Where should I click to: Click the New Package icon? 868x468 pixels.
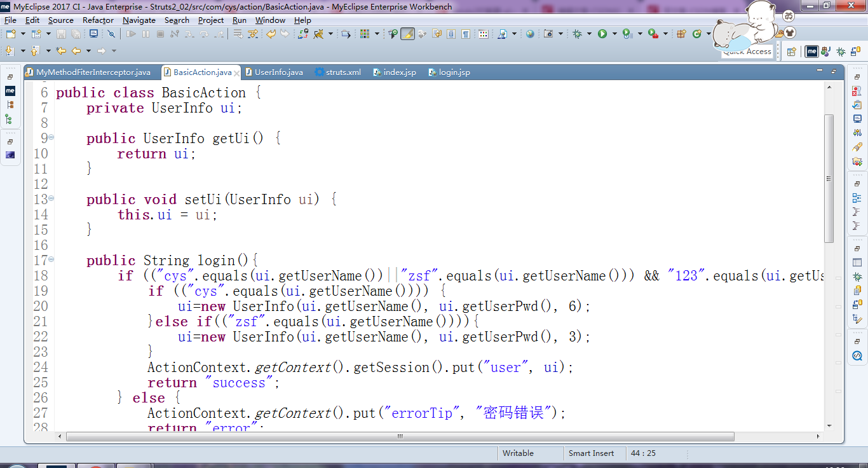point(681,34)
